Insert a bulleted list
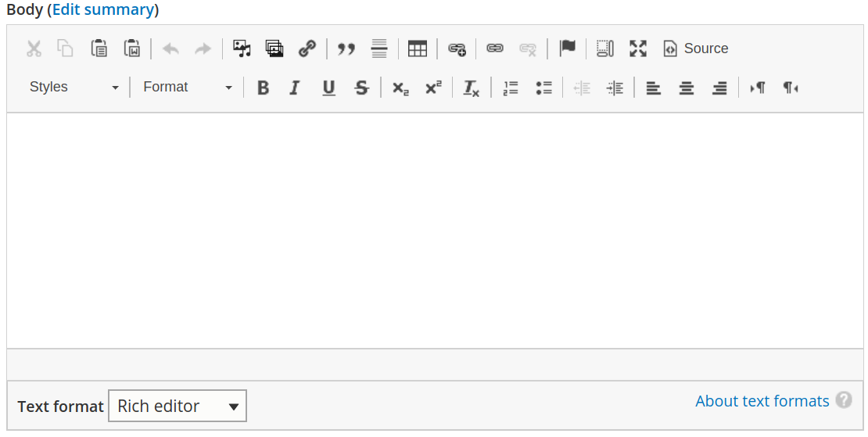868x437 pixels. pos(544,88)
